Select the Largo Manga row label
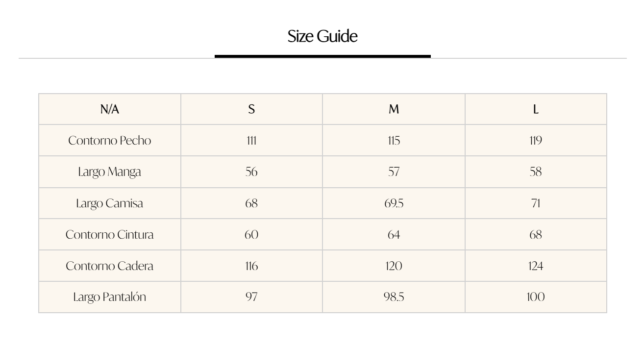 109,172
